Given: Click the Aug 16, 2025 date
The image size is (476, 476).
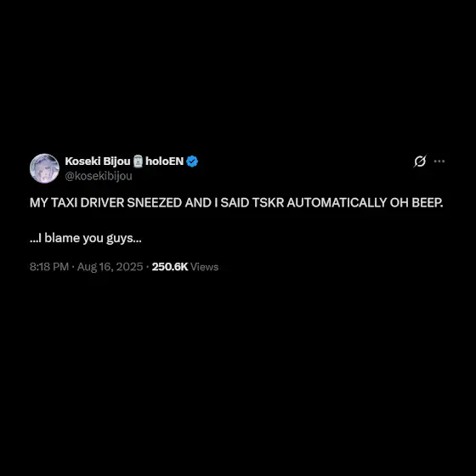Looking at the screenshot, I should click(x=110, y=267).
